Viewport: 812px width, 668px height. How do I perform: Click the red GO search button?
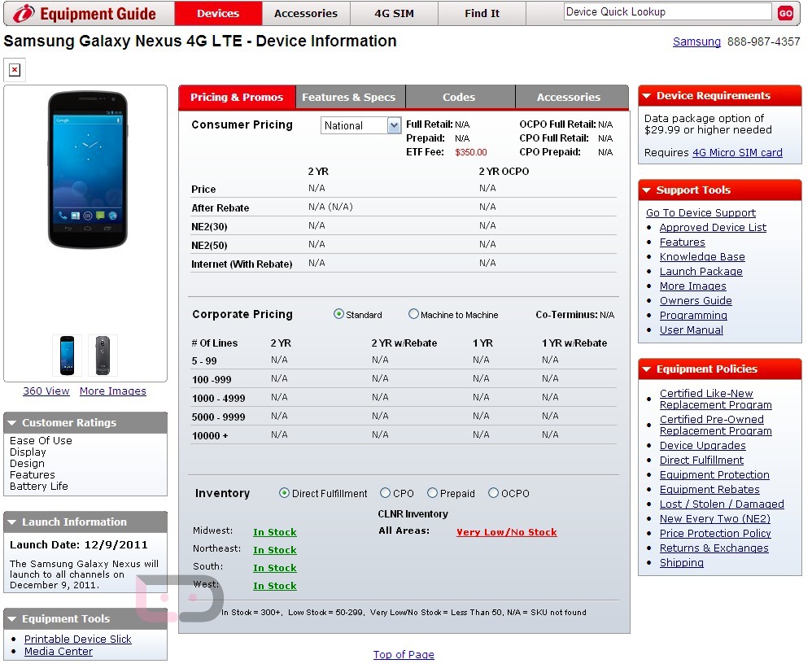pyautogui.click(x=785, y=13)
